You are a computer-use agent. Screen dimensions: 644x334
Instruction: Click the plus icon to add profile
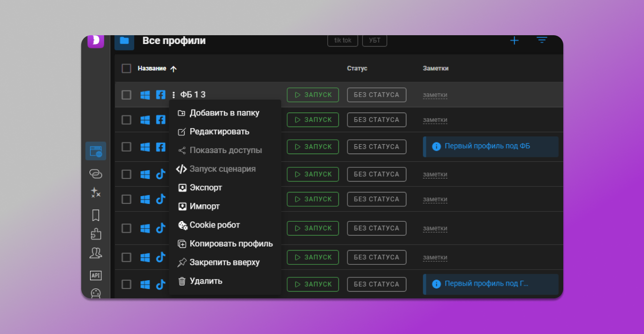pyautogui.click(x=514, y=41)
